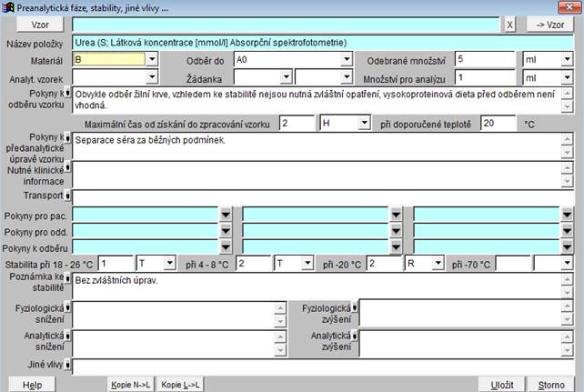
Task: Click black arrow of first Pokyny pro odd. field
Action: [227, 230]
